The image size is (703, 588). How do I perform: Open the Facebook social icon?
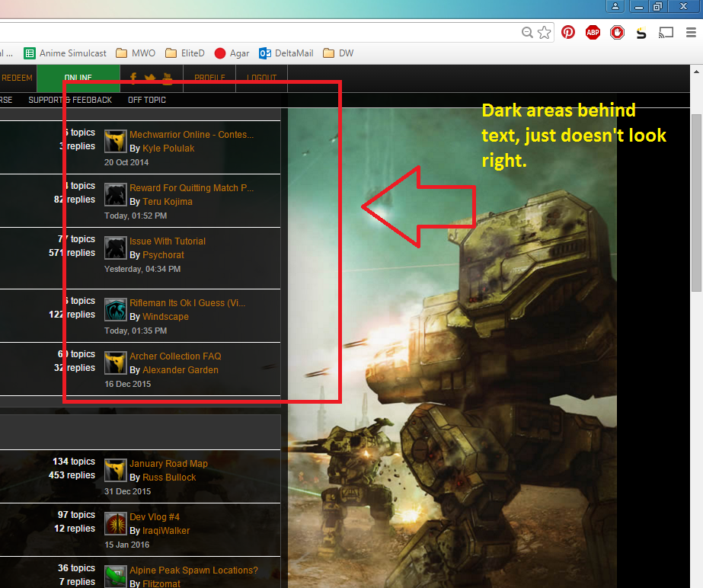coord(133,78)
